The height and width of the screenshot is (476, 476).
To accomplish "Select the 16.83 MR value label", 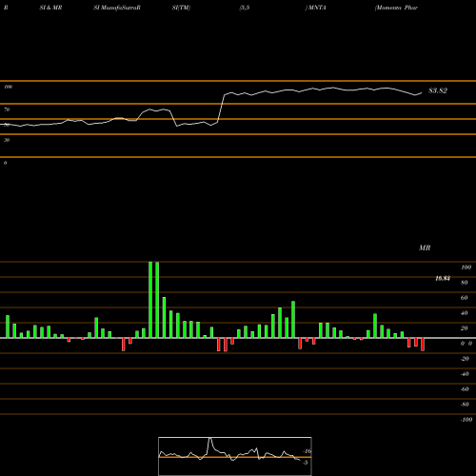I will tap(443, 278).
